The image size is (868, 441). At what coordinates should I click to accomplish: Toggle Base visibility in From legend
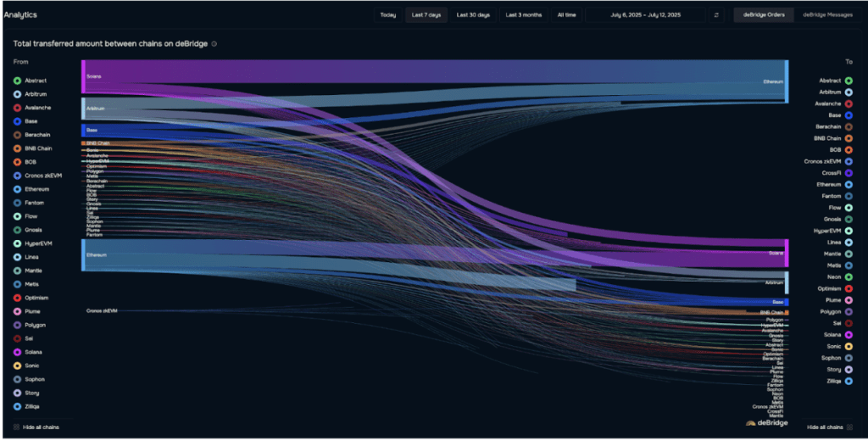click(x=17, y=121)
